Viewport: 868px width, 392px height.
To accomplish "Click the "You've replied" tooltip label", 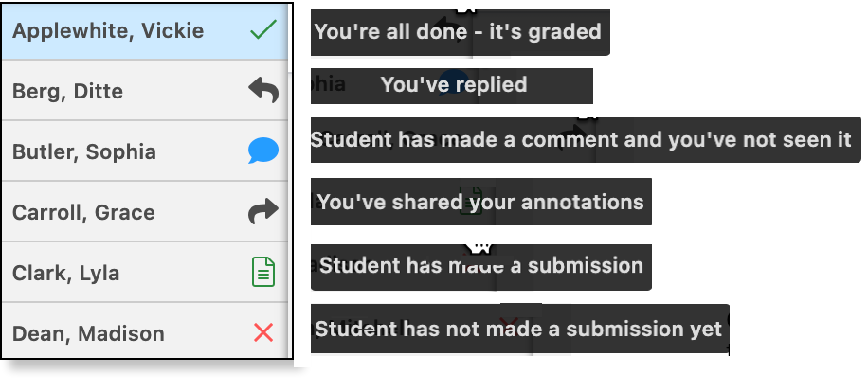I will pos(452,86).
